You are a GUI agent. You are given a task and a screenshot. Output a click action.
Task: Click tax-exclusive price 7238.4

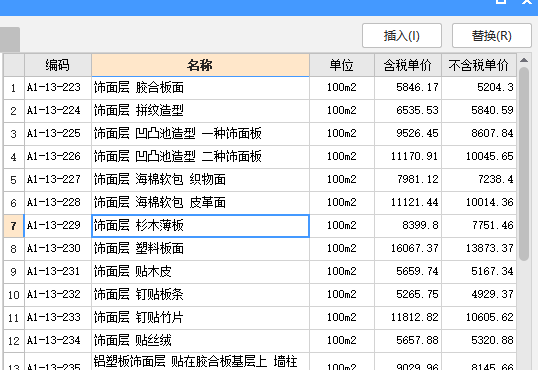tap(479, 180)
